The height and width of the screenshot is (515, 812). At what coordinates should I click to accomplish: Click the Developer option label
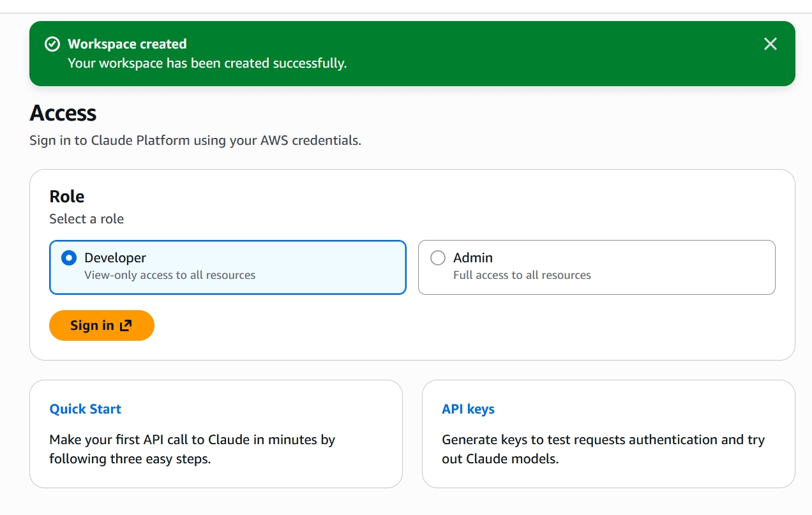pyautogui.click(x=115, y=258)
